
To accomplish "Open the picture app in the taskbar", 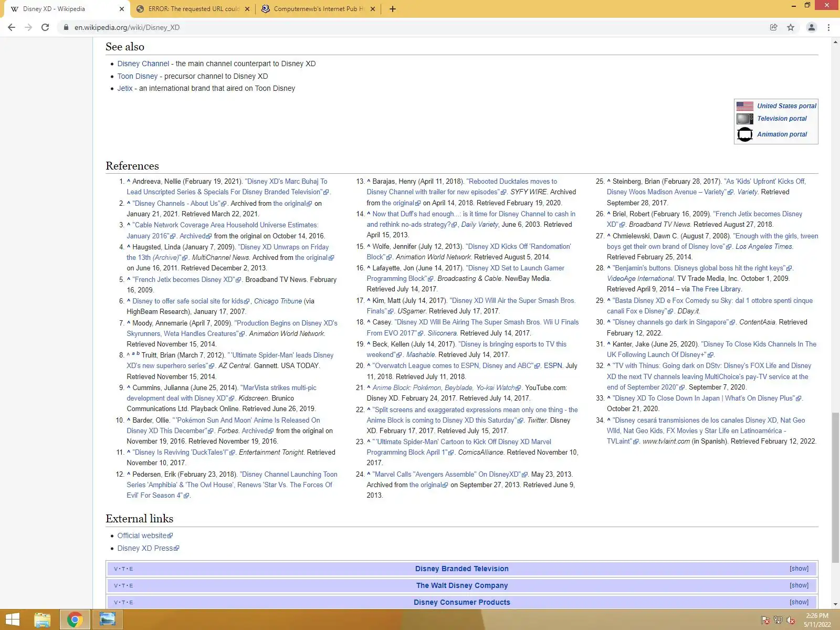I will pos(108,620).
